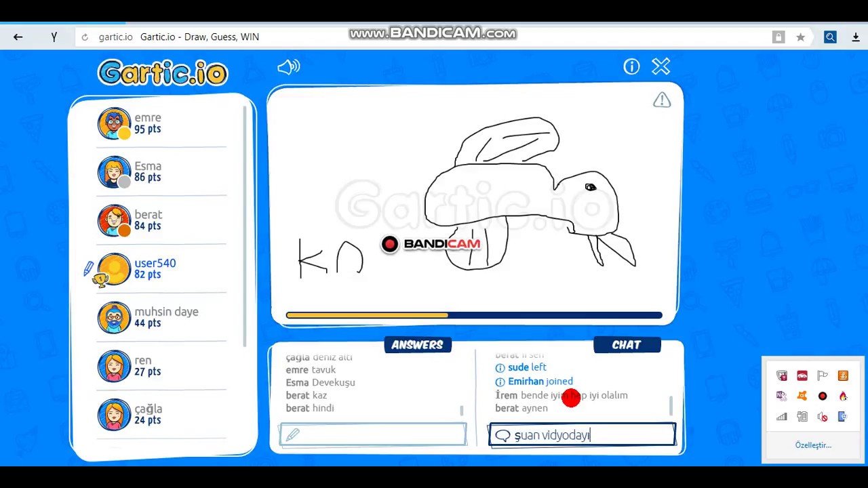Click emre's player avatar

(x=113, y=123)
